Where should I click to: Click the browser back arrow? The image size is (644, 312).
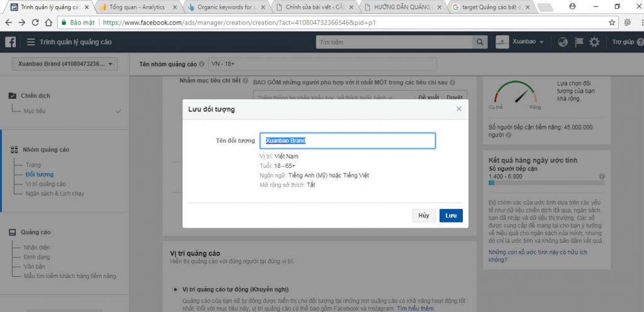pyautogui.click(x=9, y=23)
